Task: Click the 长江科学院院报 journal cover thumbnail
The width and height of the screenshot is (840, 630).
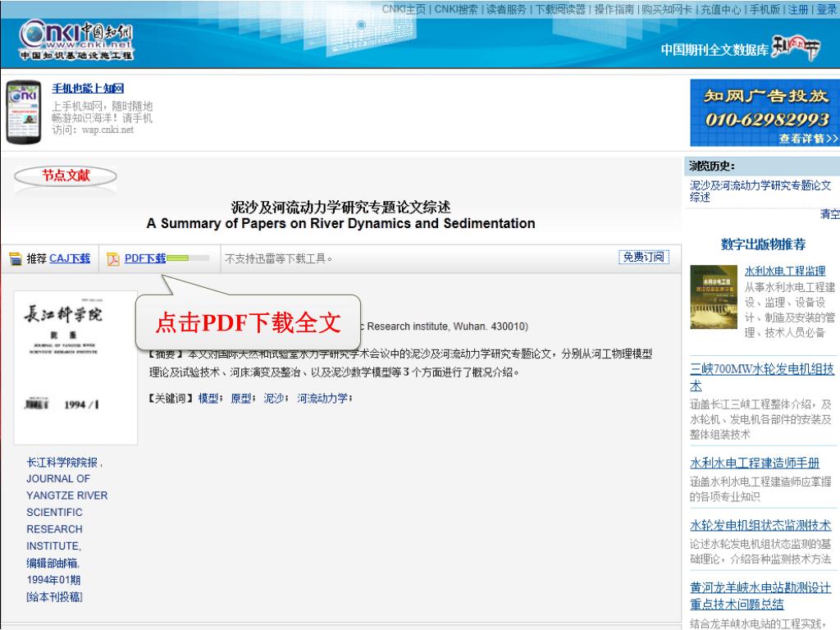Action: 75,367
